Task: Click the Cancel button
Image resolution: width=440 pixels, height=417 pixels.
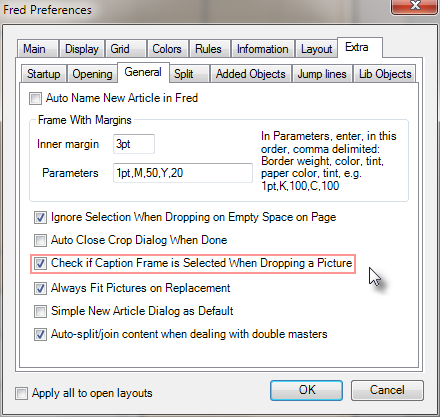Action: tap(387, 390)
